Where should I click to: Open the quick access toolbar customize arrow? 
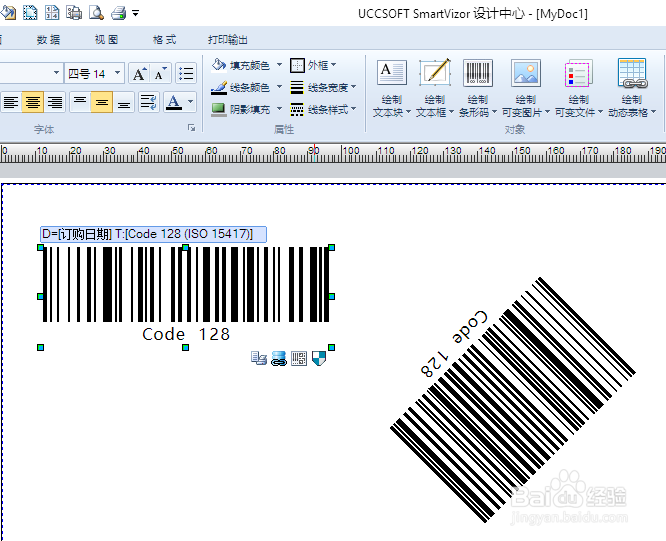(x=135, y=14)
